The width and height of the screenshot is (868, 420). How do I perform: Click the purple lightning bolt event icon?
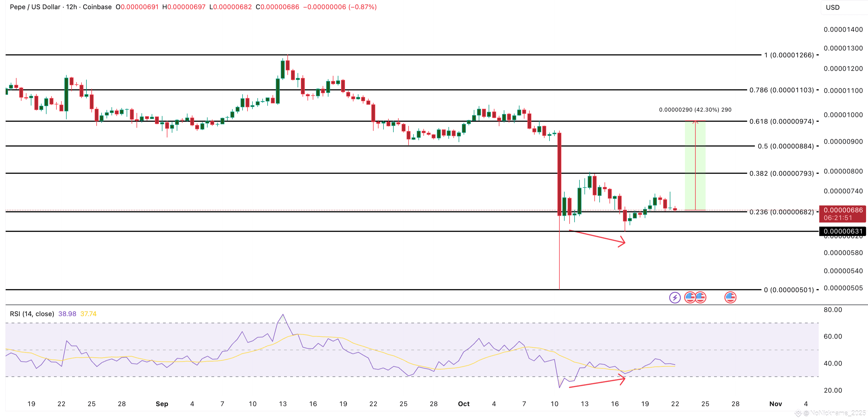pyautogui.click(x=674, y=298)
